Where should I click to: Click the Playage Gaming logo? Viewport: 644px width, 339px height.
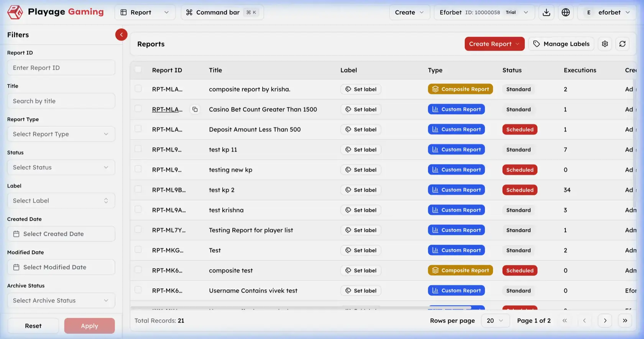(56, 12)
